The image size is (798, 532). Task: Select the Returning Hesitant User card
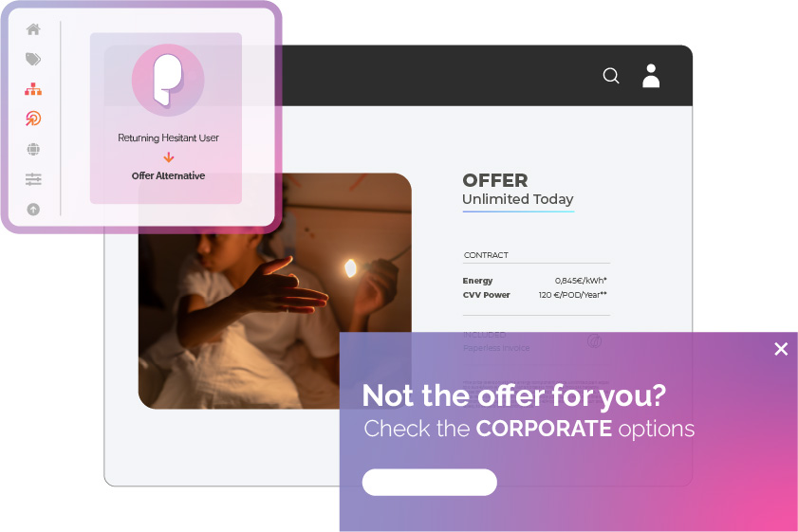[x=166, y=119]
